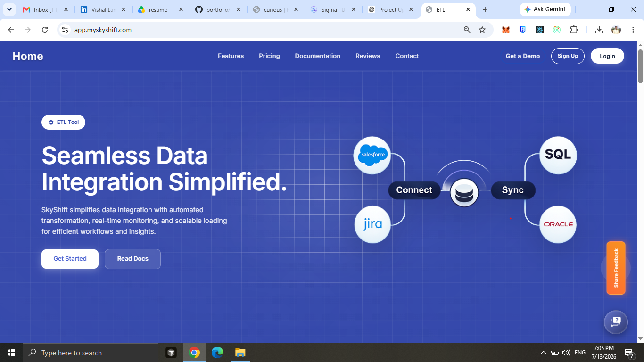644x362 pixels.
Task: Click the page vertical scrollbar thumb
Action: click(640, 66)
